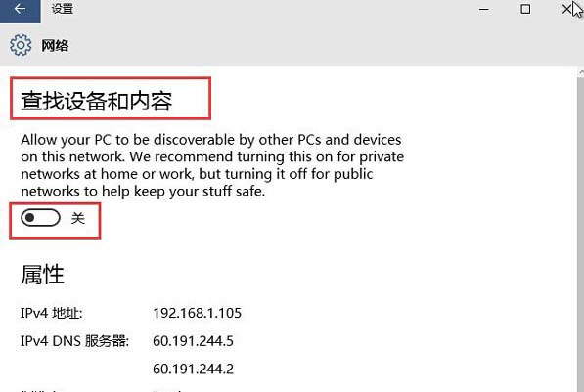Minimize the settings window
Image resolution: width=584 pixels, height=392 pixels.
[x=484, y=10]
